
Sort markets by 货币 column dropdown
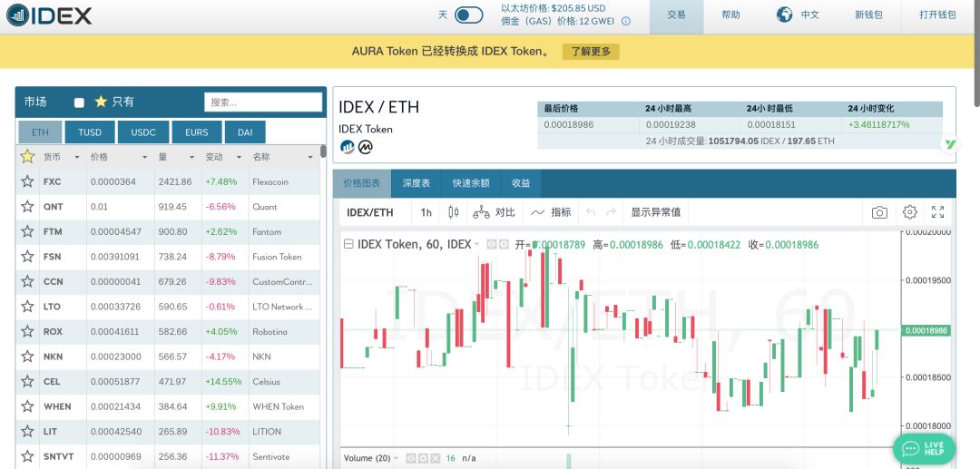[x=77, y=157]
